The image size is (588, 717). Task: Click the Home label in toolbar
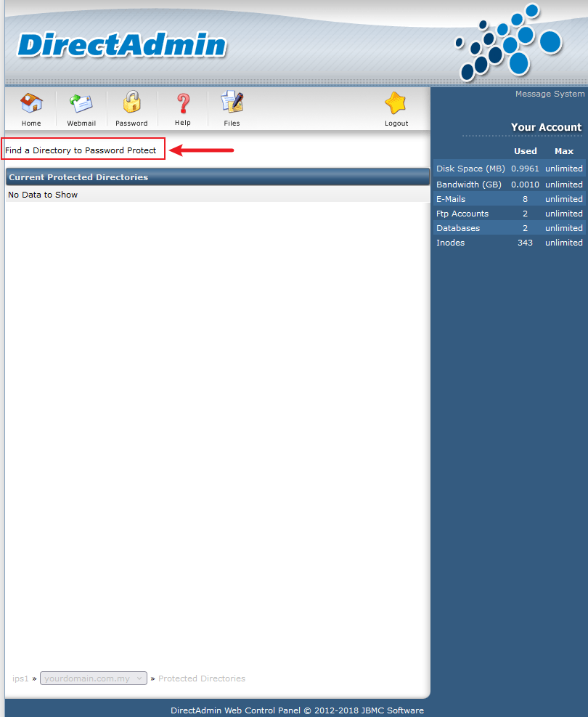pos(31,123)
